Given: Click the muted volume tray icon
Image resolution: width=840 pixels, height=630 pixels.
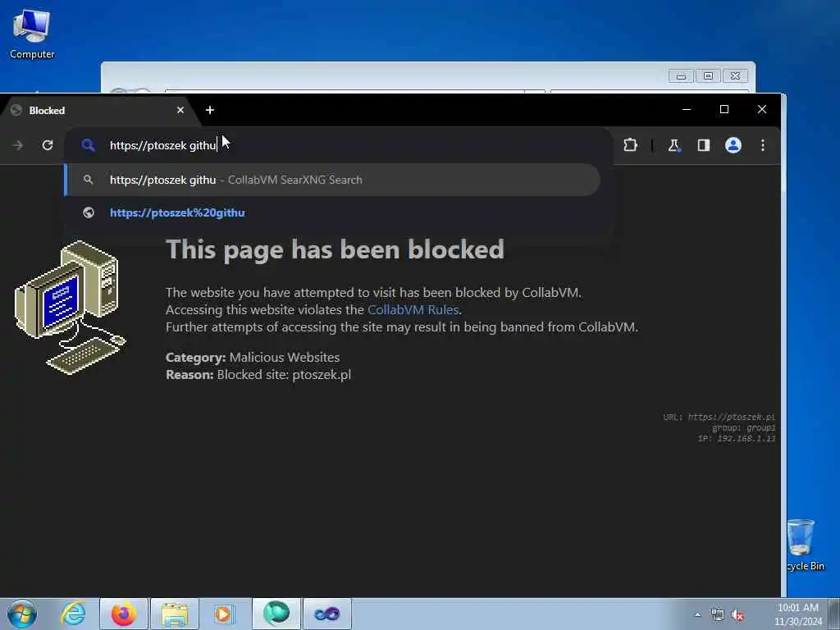Looking at the screenshot, I should click(x=738, y=615).
